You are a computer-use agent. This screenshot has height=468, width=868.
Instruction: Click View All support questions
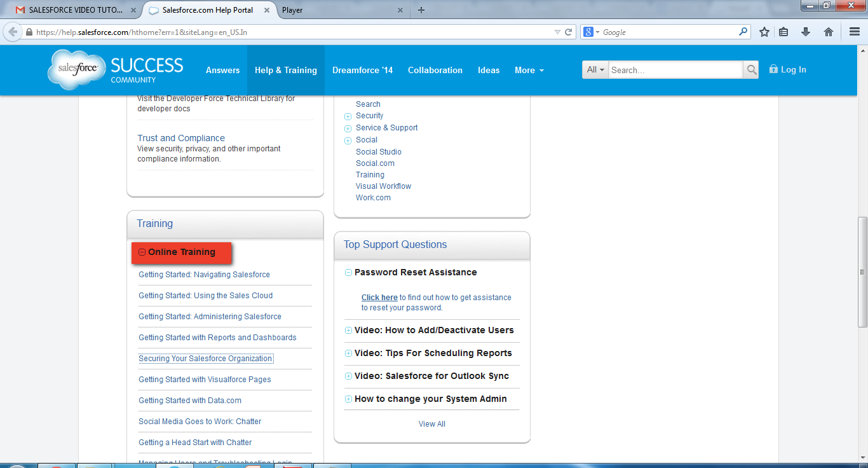coord(432,424)
